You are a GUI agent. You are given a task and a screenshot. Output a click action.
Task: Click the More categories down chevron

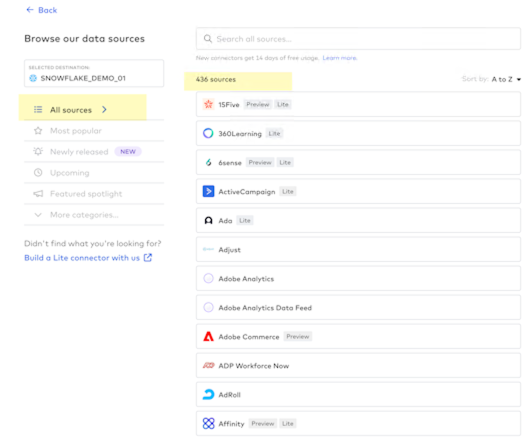point(38,215)
